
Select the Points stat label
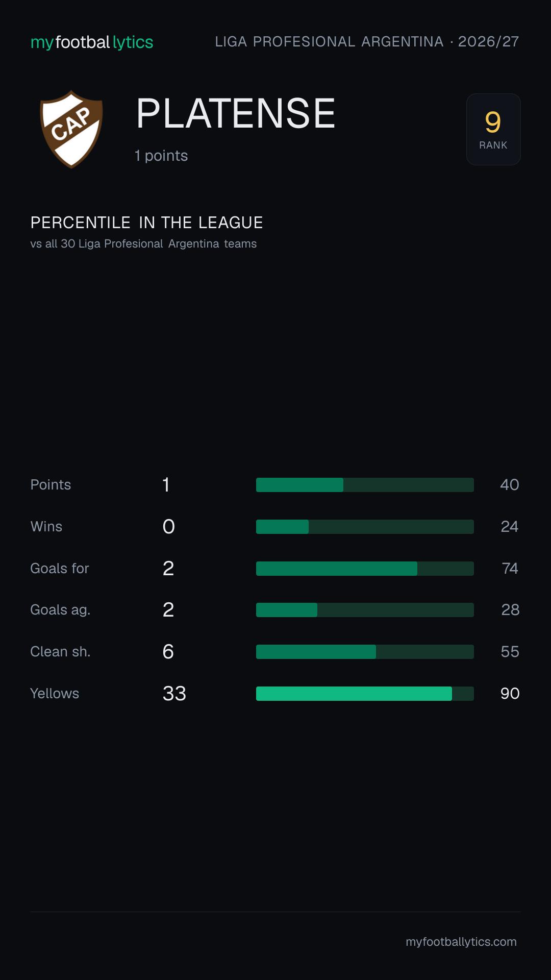pos(51,485)
